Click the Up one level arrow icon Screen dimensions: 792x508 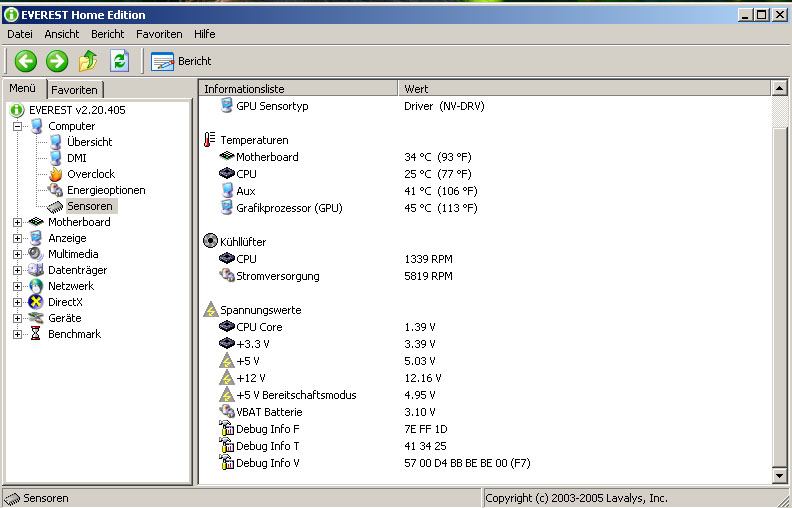click(88, 61)
